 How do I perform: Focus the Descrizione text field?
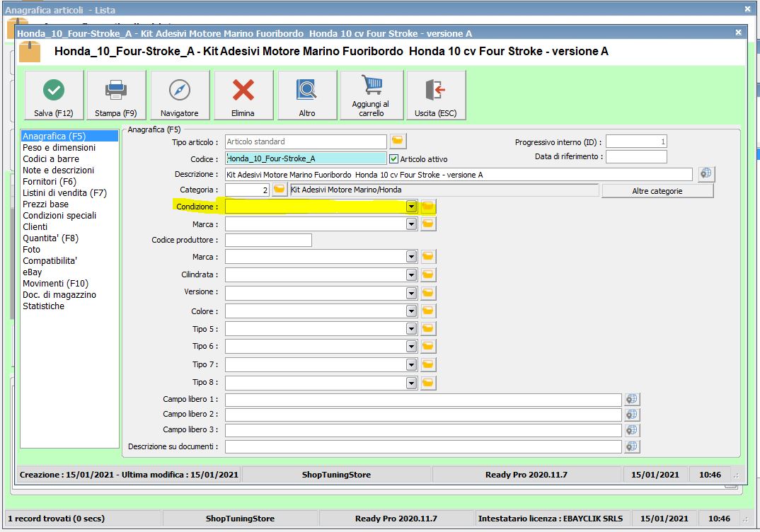tap(459, 175)
